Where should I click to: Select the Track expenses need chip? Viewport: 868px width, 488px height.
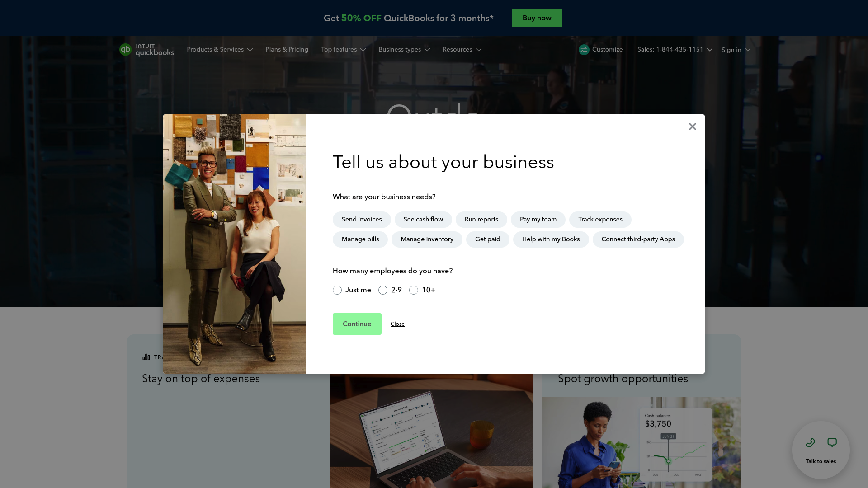click(x=600, y=219)
